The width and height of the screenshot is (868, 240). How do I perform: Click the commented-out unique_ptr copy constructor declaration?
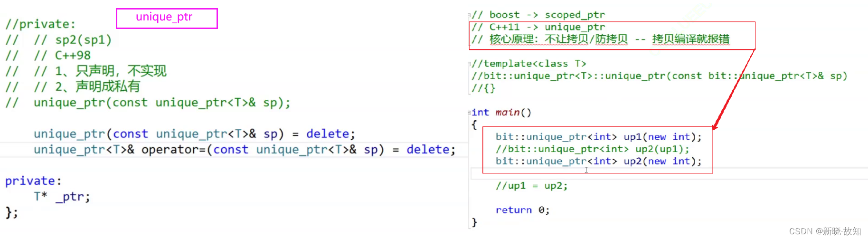coord(148,102)
